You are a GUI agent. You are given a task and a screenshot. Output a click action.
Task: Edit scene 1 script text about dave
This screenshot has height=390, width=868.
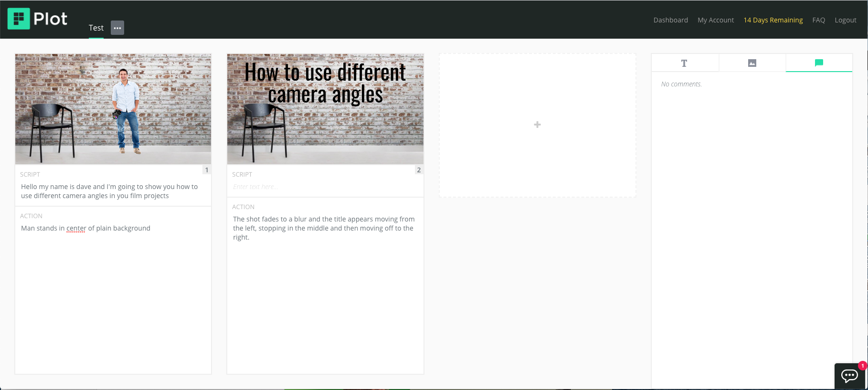109,191
